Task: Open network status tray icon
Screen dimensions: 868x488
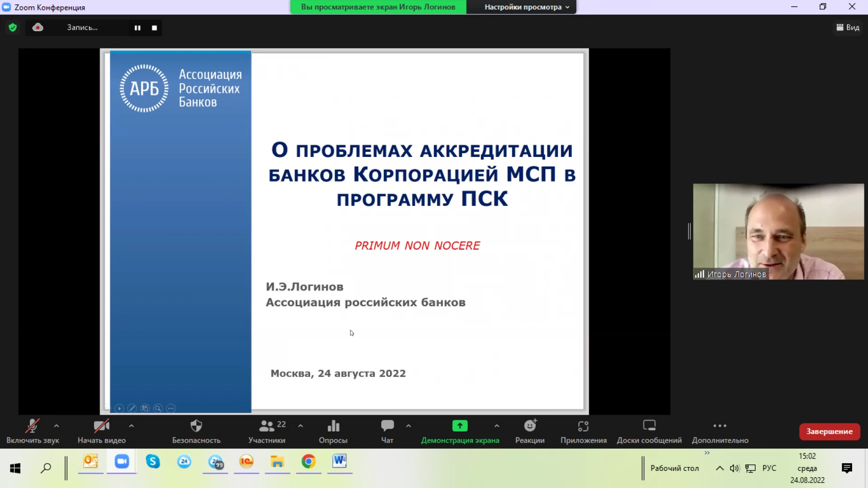Action: coord(750,468)
